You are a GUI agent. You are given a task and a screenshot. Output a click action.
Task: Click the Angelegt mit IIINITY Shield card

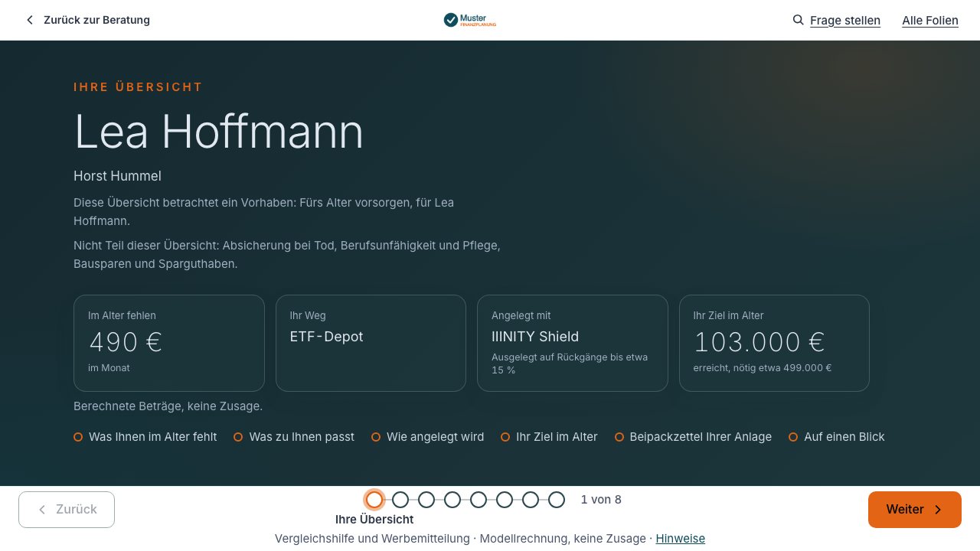(x=573, y=344)
